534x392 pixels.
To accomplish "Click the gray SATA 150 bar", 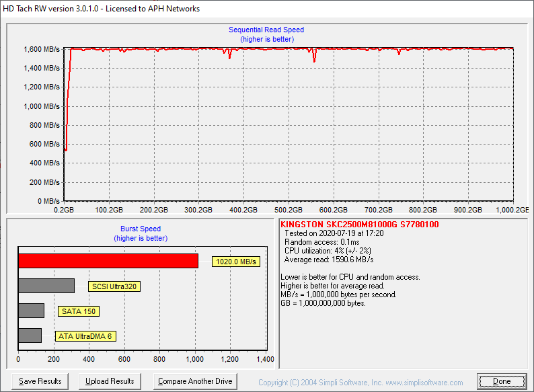I will click(x=31, y=311).
